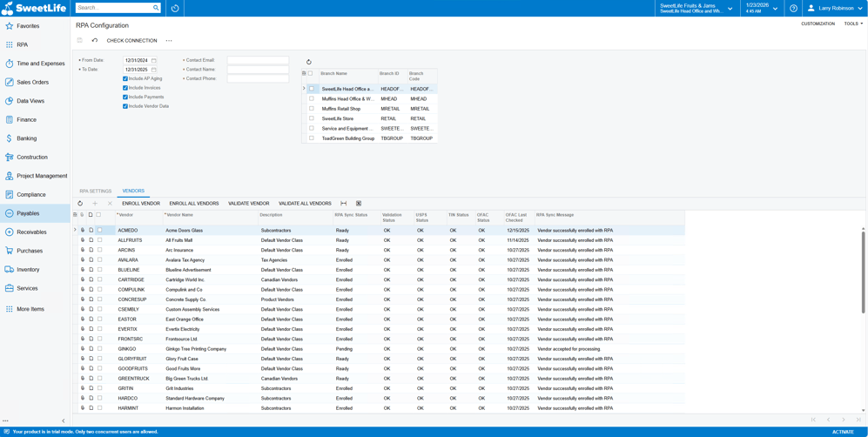
Task: Check the ToadGreen Building Group branch checkbox
Action: tap(311, 138)
